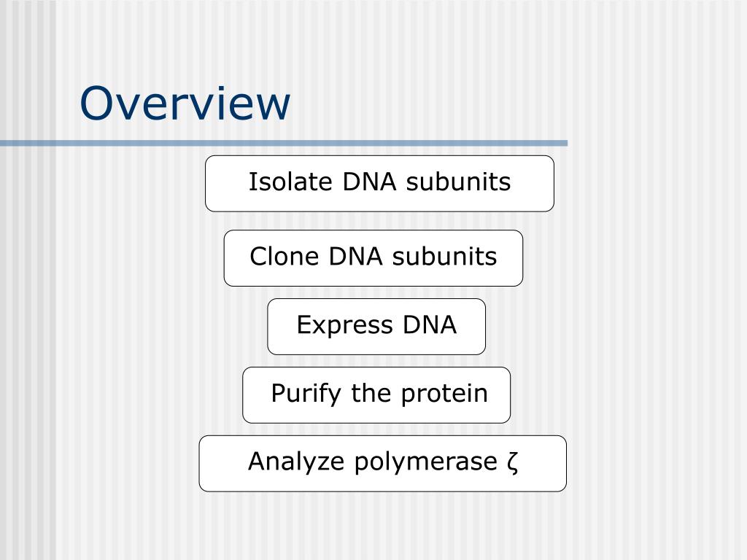Viewport: 747px width, 560px height.
Task: Click the word polymerase in bottom box
Action: (425, 462)
